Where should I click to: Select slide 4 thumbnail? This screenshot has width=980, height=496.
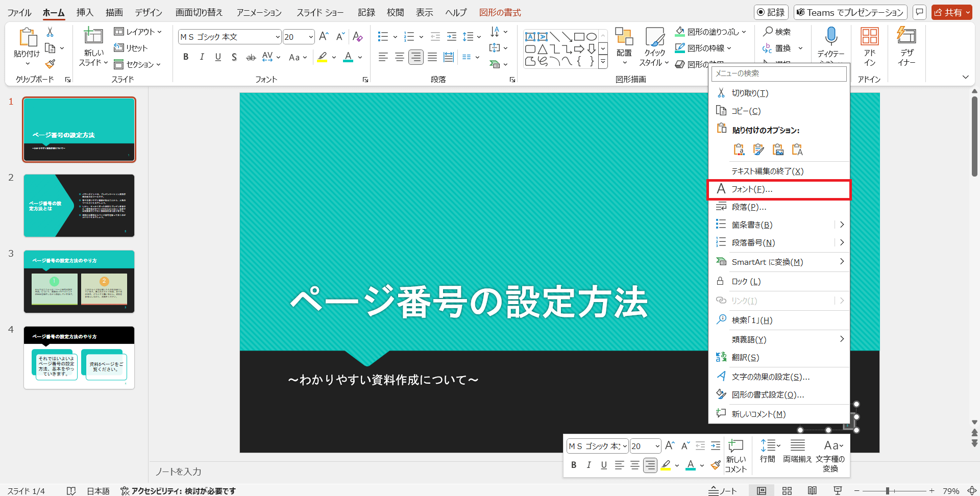point(79,358)
